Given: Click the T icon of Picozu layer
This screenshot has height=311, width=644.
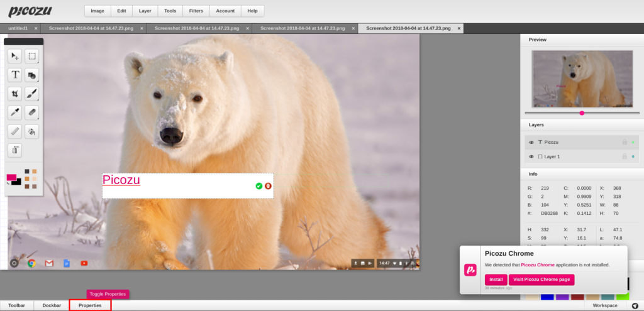Looking at the screenshot, I should [540, 142].
